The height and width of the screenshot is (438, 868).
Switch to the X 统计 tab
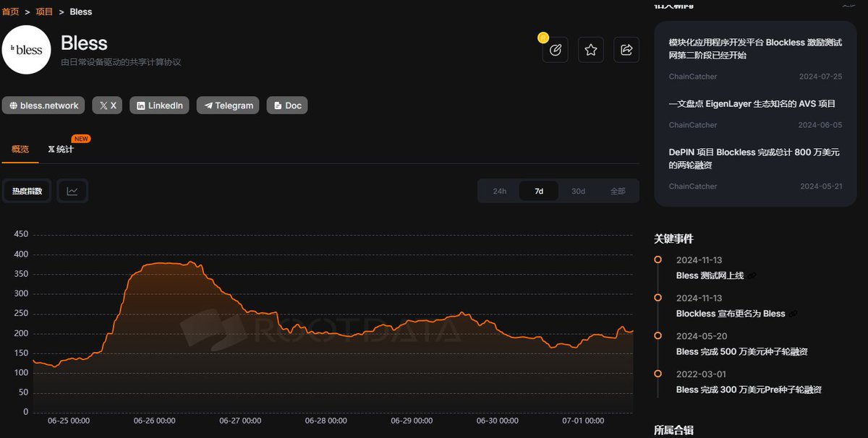click(61, 150)
